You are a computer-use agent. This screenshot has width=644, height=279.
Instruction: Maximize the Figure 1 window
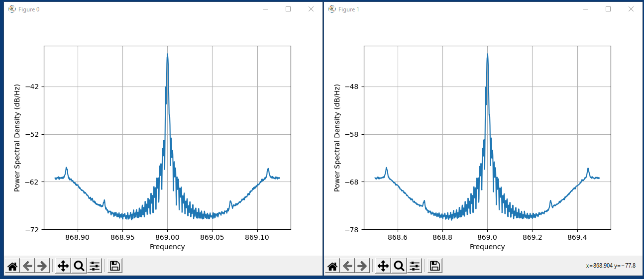point(608,9)
